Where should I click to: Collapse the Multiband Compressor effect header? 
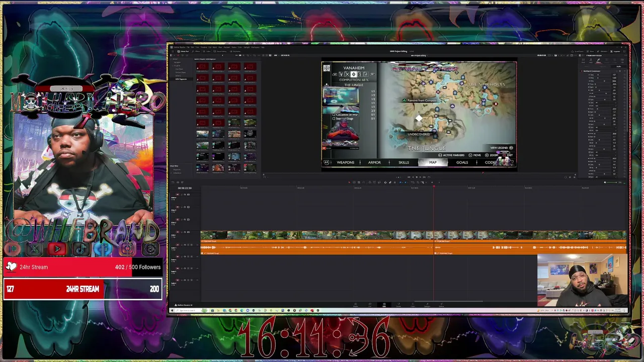click(592, 71)
